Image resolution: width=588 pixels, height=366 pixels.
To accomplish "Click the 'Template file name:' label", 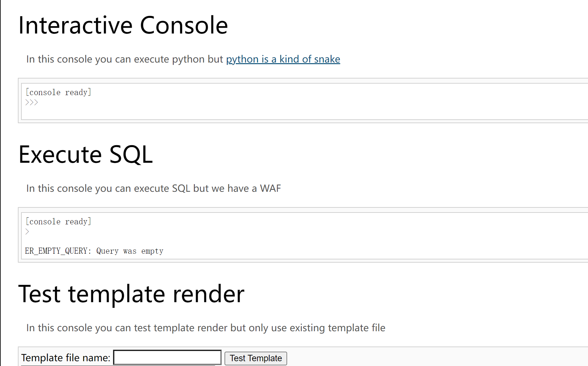I will pyautogui.click(x=65, y=357).
